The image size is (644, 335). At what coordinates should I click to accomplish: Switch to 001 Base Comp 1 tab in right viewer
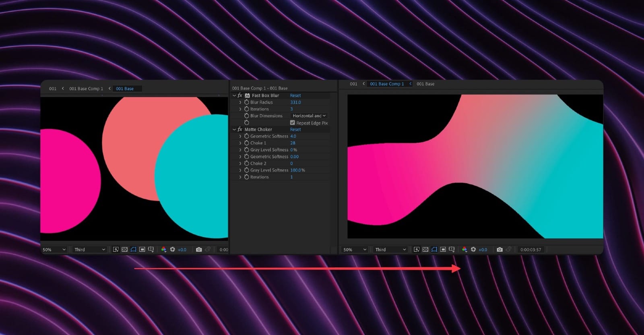tap(387, 84)
